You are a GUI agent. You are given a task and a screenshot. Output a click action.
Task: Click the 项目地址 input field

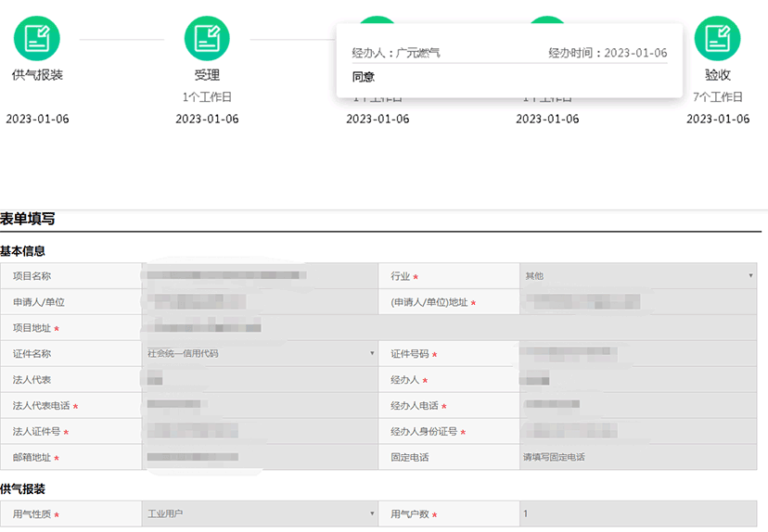pos(453,328)
